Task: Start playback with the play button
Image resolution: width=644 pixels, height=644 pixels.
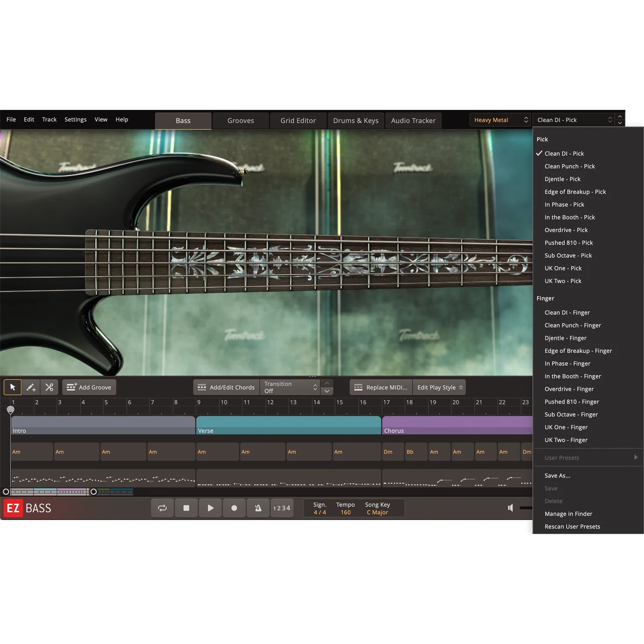Action: (210, 508)
